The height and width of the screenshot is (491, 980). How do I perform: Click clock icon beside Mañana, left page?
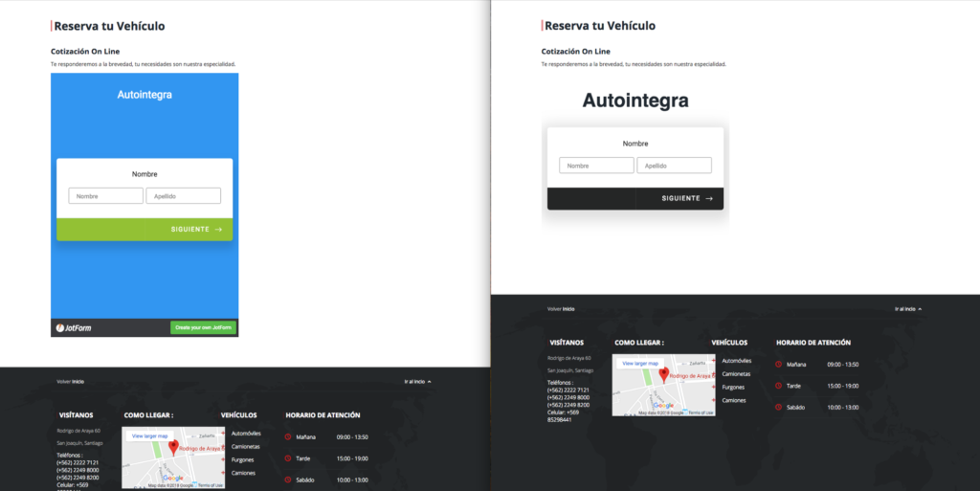pos(287,436)
